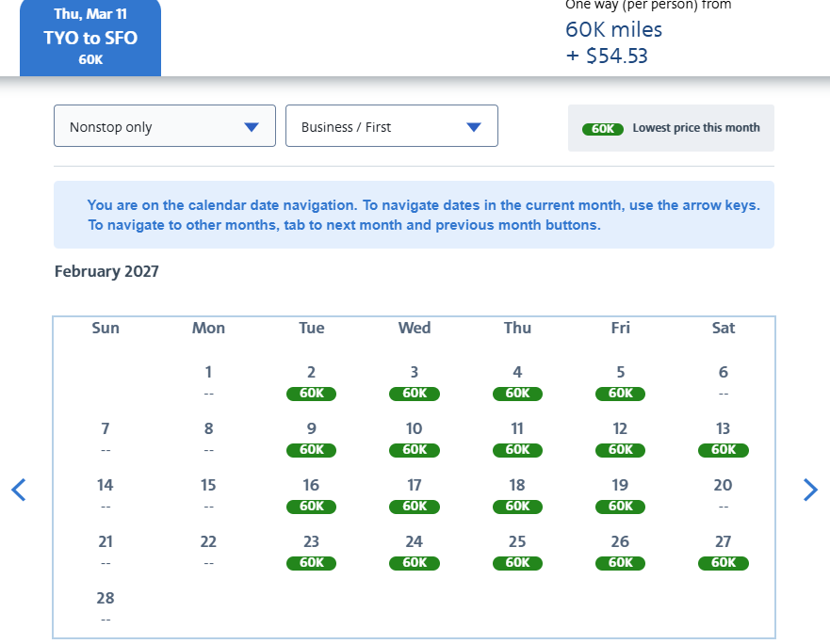The width and height of the screenshot is (830, 644).
Task: Select February 27 at 60K
Action: tap(724, 553)
